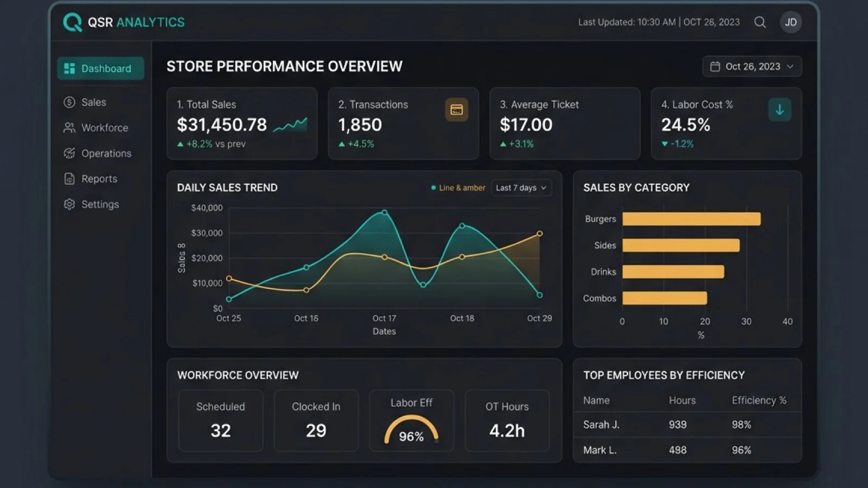Click the Last Updated timestamp text
Image resolution: width=868 pixels, height=488 pixels.
coord(659,22)
